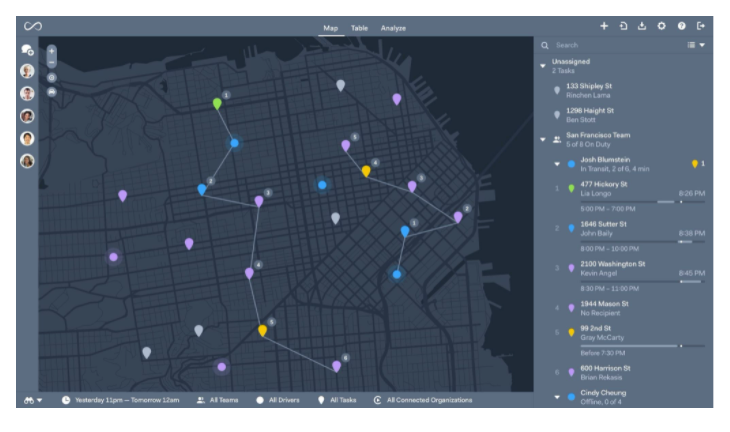The width and height of the screenshot is (730, 432).
Task: Open the All Connected Organizations filter
Action: pos(423,400)
